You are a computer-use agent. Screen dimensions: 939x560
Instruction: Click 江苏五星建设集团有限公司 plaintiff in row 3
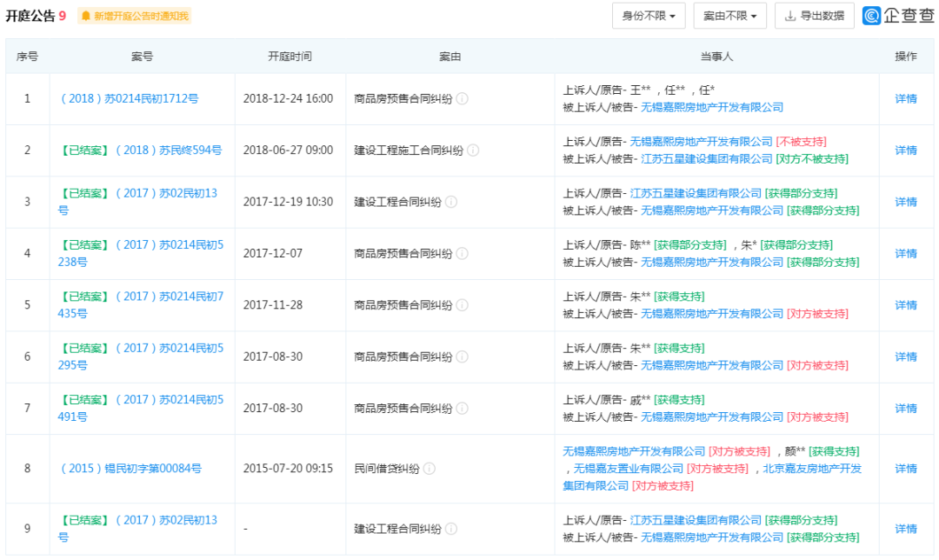(x=696, y=193)
